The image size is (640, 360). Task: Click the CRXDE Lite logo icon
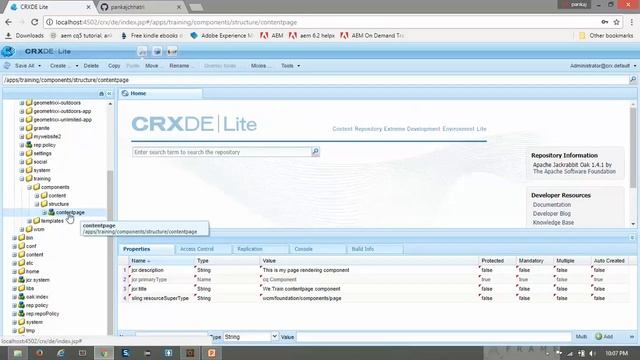8,51
